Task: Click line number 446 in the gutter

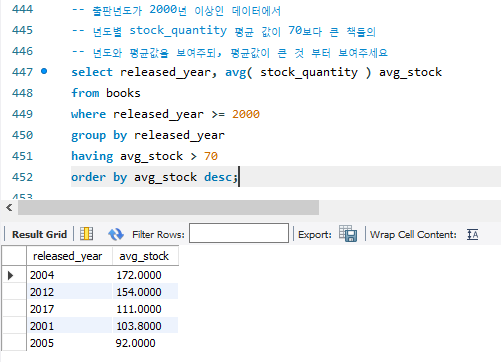Action: (x=22, y=51)
